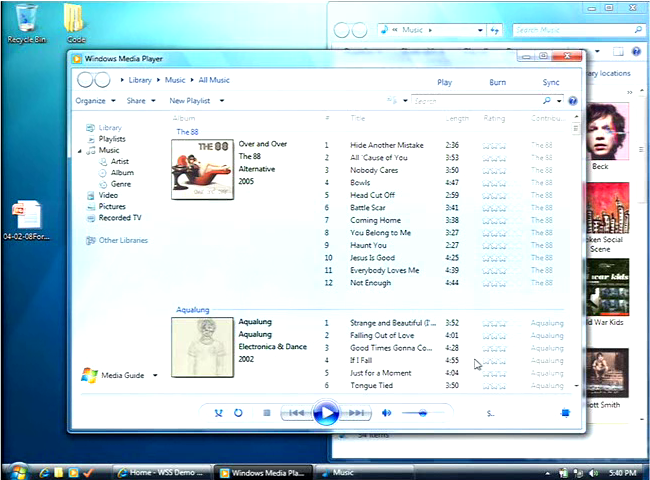650x480 pixels.
Task: Select Pictures in the navigation tree
Action: (x=112, y=206)
